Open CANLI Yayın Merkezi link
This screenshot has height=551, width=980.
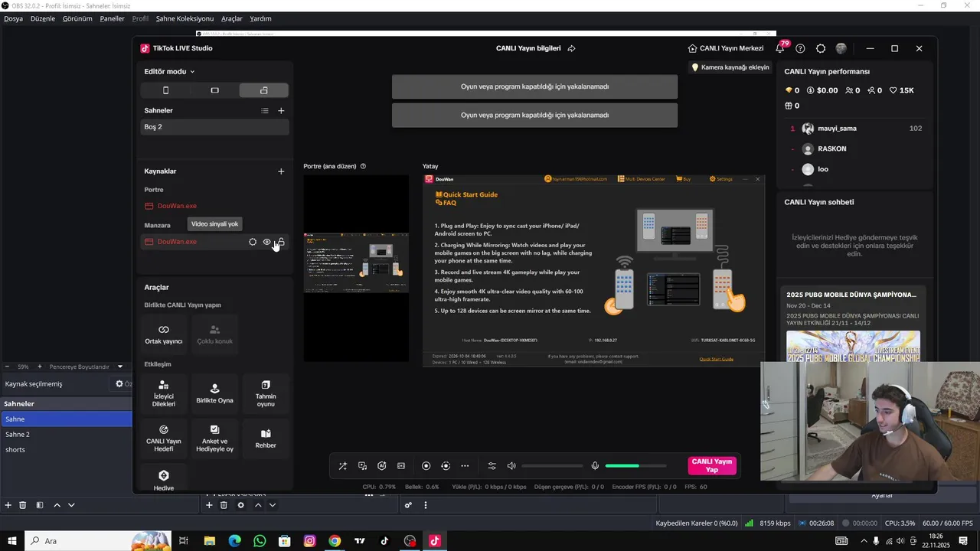point(726,48)
